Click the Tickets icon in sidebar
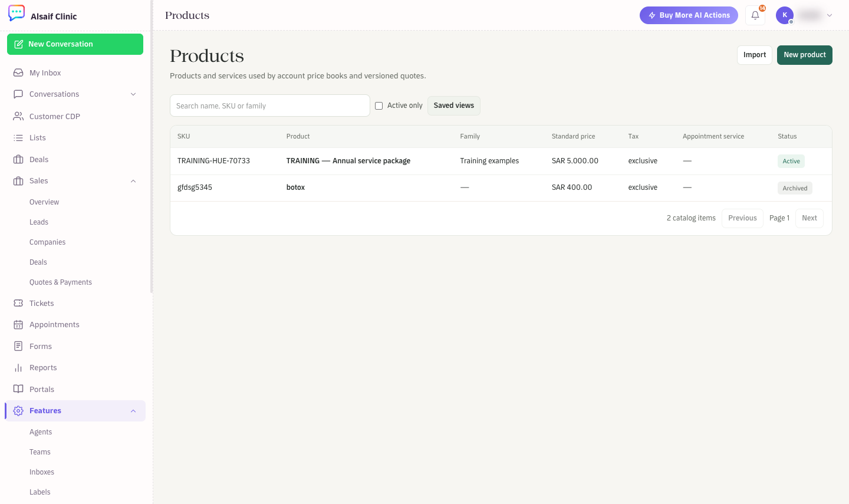Image resolution: width=849 pixels, height=504 pixels. pos(18,303)
